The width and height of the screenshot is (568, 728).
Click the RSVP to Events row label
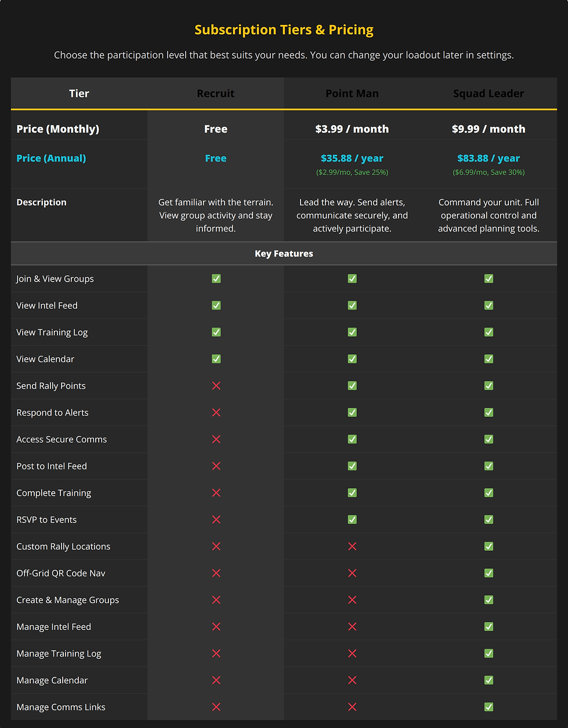(x=46, y=520)
